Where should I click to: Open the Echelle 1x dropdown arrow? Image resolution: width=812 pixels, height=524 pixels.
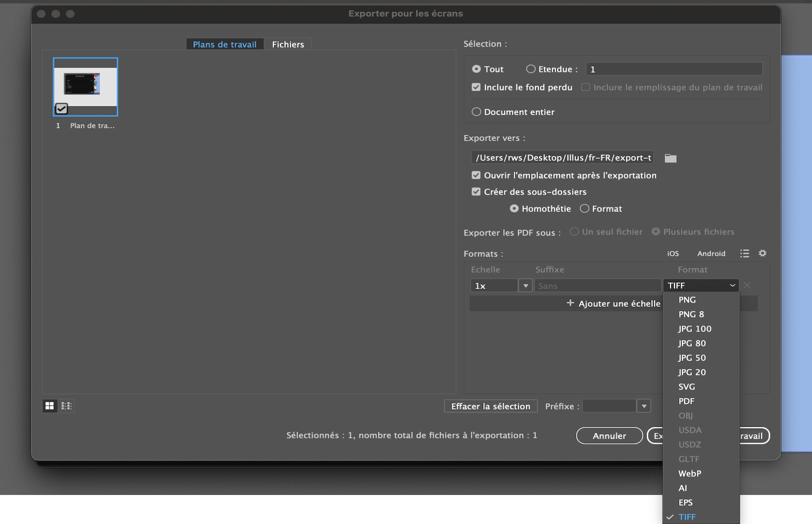pos(525,286)
